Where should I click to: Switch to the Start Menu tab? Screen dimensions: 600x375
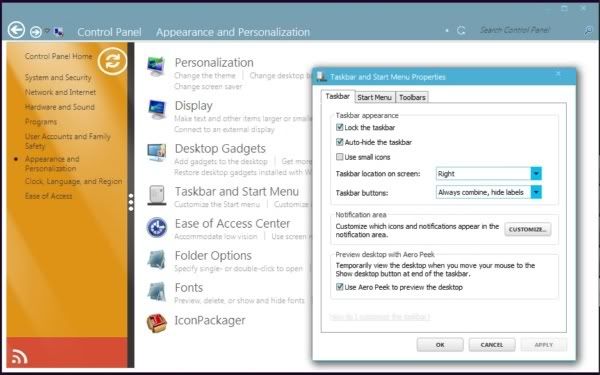(x=374, y=97)
